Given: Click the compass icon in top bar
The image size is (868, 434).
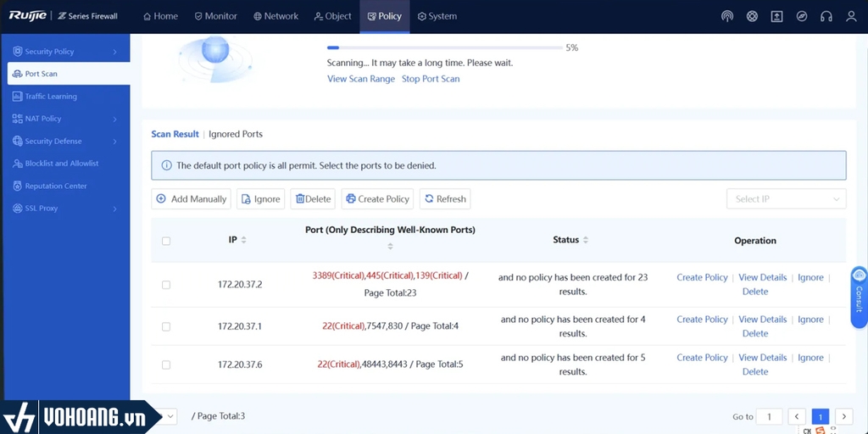Looking at the screenshot, I should (802, 16).
